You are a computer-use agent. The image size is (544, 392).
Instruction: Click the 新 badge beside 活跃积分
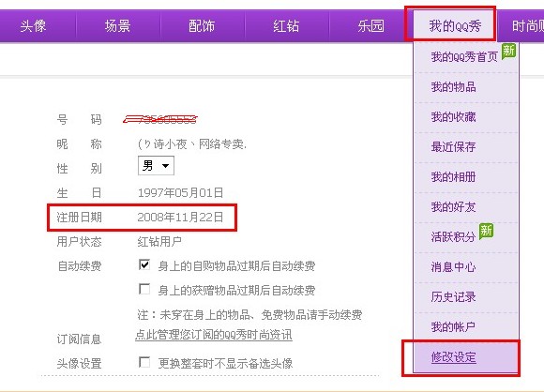tap(486, 232)
